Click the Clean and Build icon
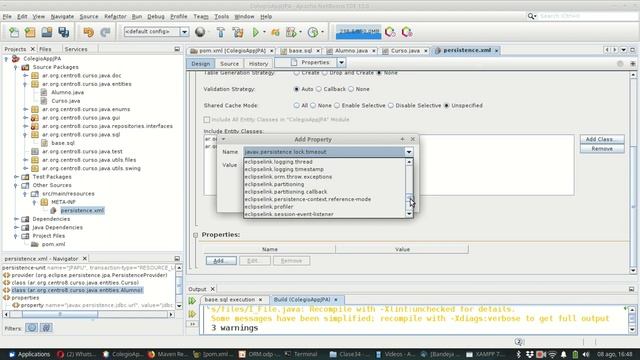The height and width of the screenshot is (360, 640). 238,32
